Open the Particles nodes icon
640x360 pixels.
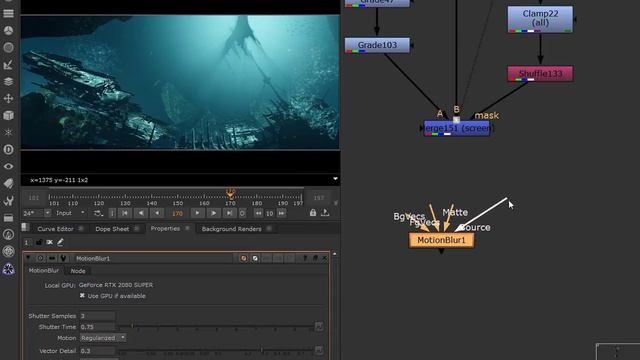[x=8, y=133]
